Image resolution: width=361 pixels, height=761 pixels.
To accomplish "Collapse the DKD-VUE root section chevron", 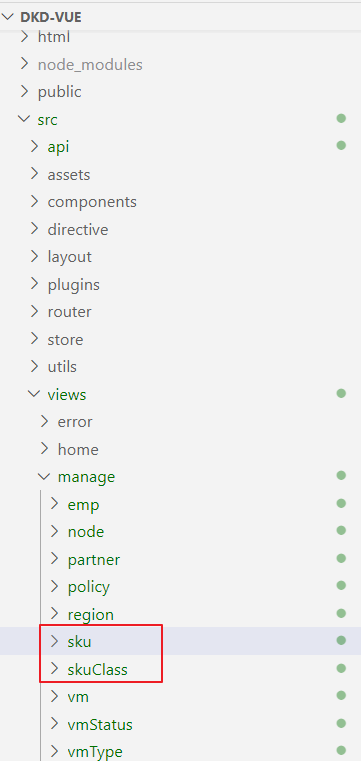I will click(9, 17).
